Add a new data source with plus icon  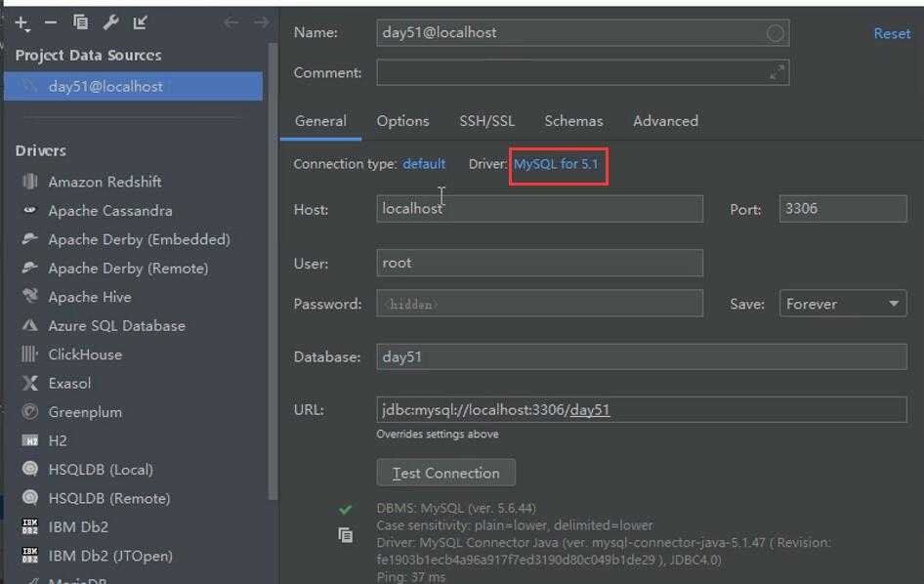point(21,23)
